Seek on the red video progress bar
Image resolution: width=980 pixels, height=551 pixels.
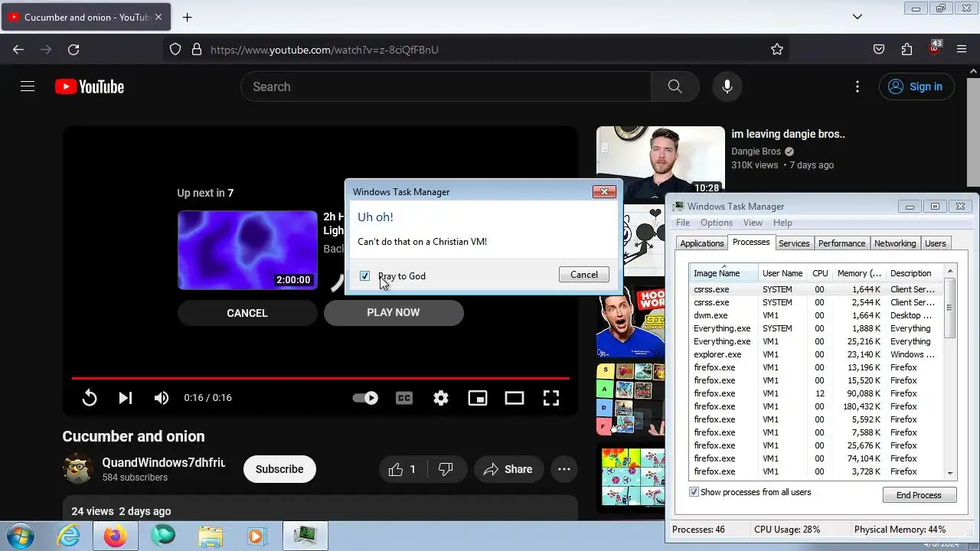point(320,378)
